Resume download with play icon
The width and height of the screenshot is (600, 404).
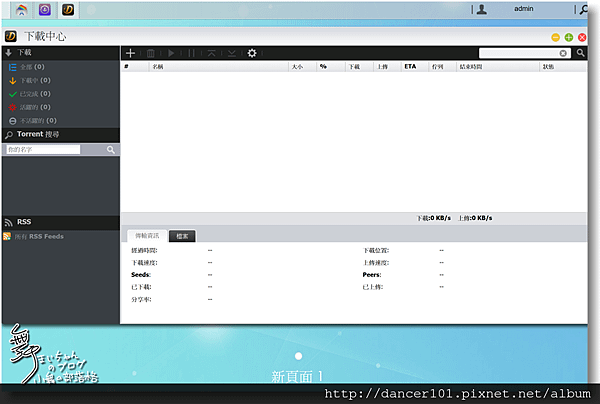[171, 53]
